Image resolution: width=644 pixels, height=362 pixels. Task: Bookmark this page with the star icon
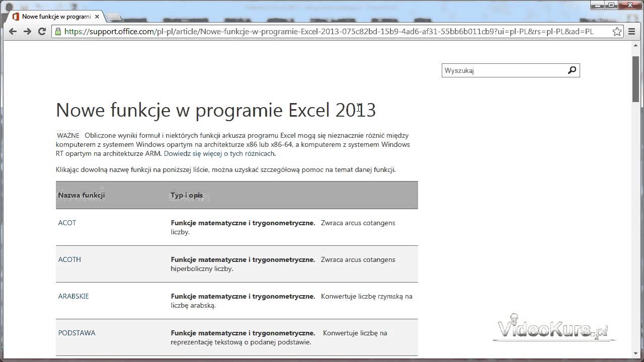[x=617, y=31]
